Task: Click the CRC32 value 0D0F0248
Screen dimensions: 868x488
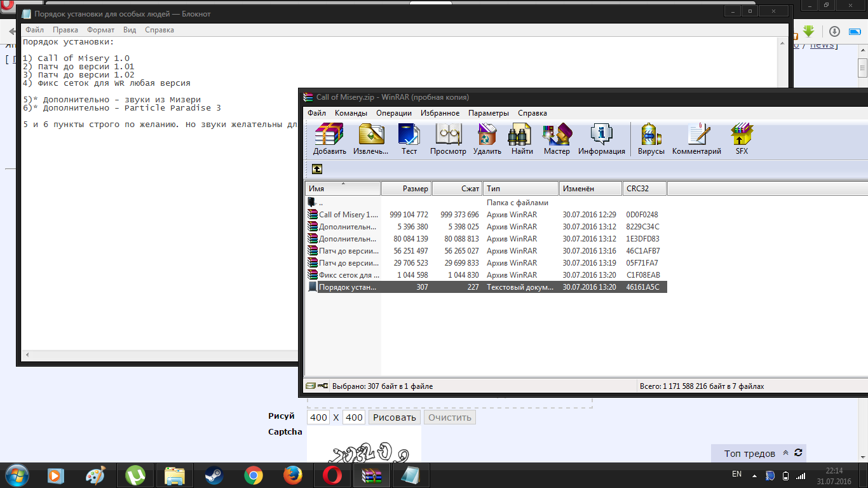Action: (x=642, y=215)
